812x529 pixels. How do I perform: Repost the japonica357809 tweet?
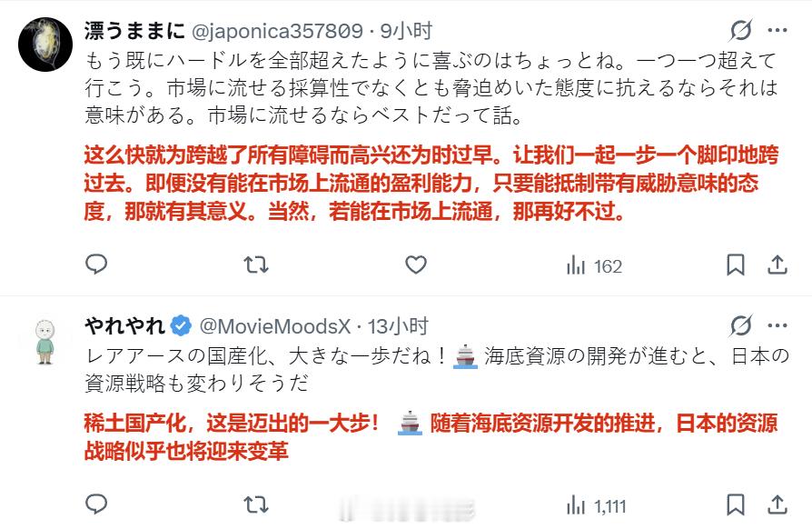(x=256, y=264)
